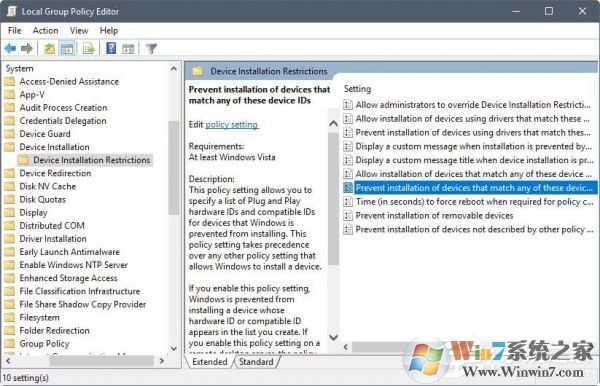600x386 pixels.
Task: Click the Forward arrow toolbar icon
Action: pyautogui.click(x=27, y=49)
